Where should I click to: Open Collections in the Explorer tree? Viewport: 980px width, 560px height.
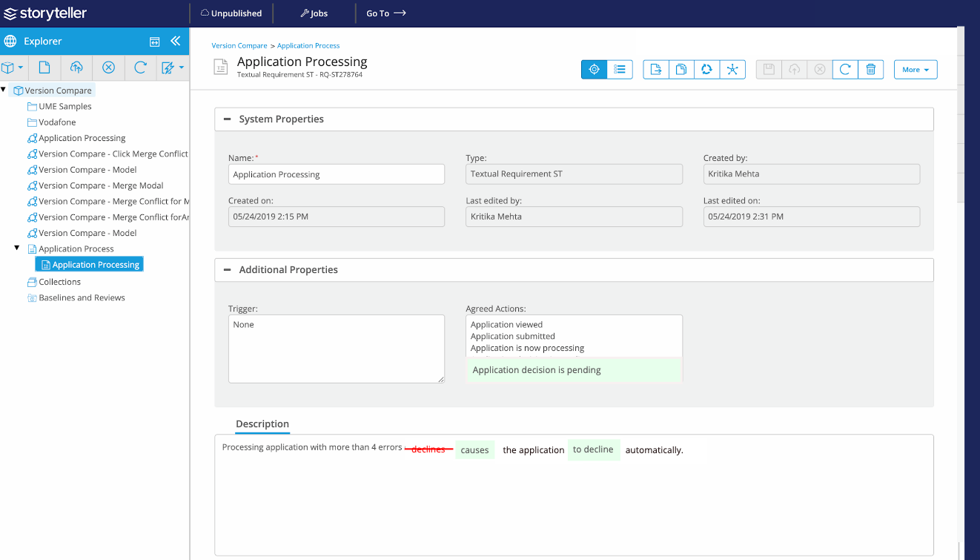pyautogui.click(x=53, y=282)
